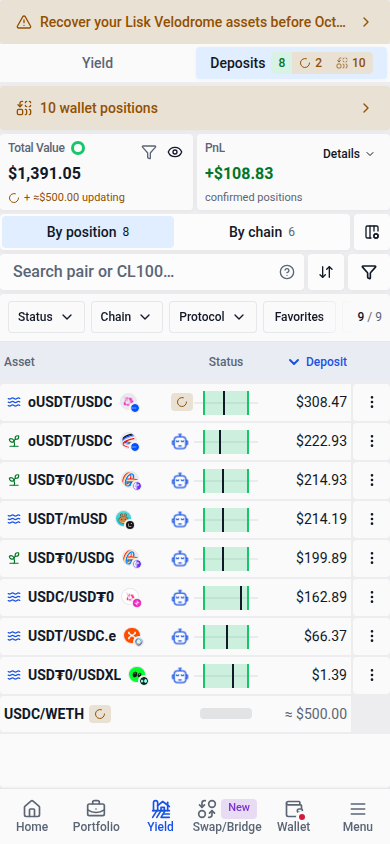Image resolution: width=390 pixels, height=844 pixels.
Task: Switch to the Yield tab
Action: (x=97, y=63)
